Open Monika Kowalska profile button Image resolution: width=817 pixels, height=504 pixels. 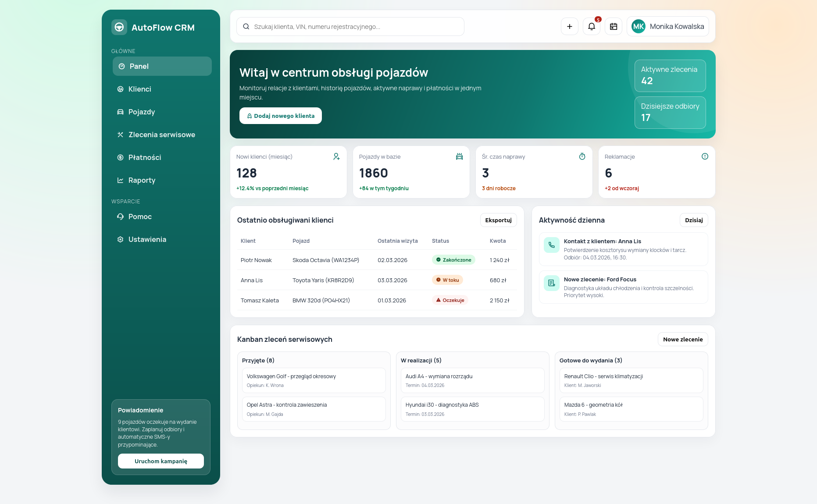click(x=668, y=26)
